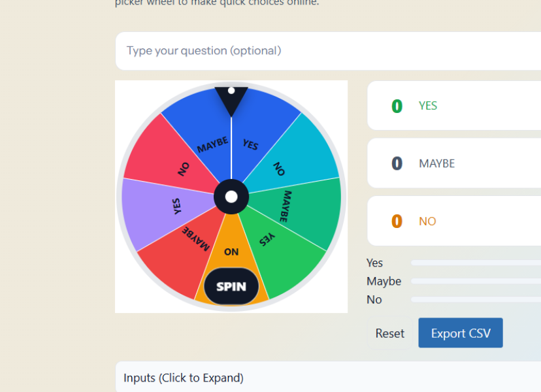Image resolution: width=541 pixels, height=392 pixels.
Task: Click the Reset button
Action: coord(390,333)
